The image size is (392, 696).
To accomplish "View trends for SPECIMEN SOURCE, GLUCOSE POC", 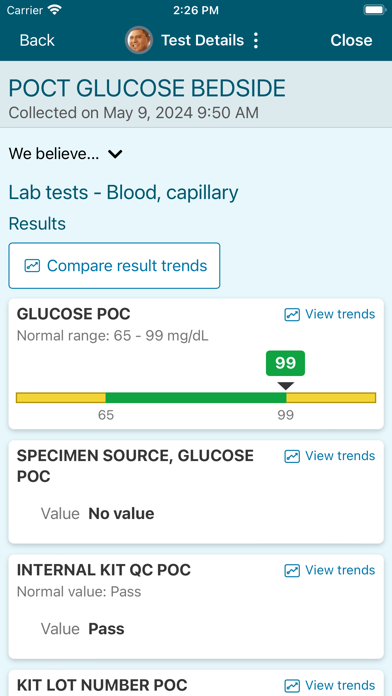I will pyautogui.click(x=330, y=456).
